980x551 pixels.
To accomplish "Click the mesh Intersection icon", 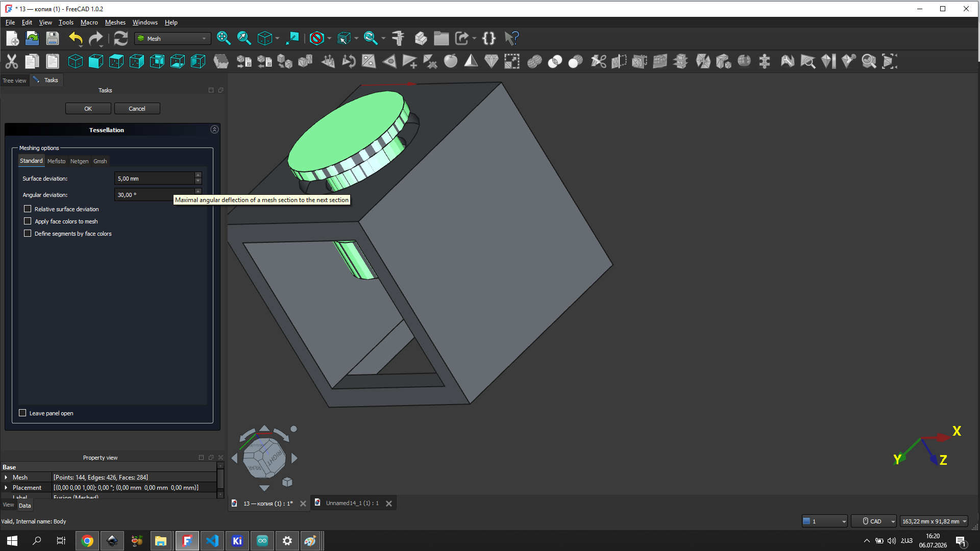I will [555, 62].
